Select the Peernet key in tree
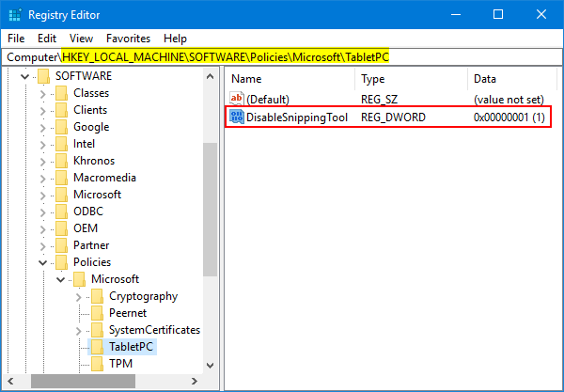 pos(128,313)
